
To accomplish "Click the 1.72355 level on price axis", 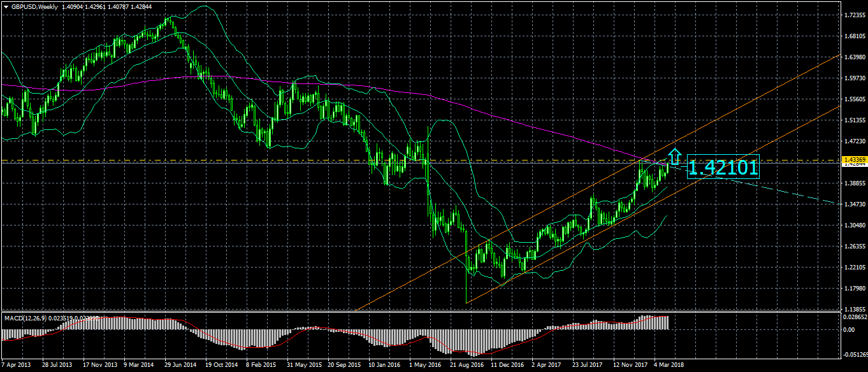I will pos(853,15).
